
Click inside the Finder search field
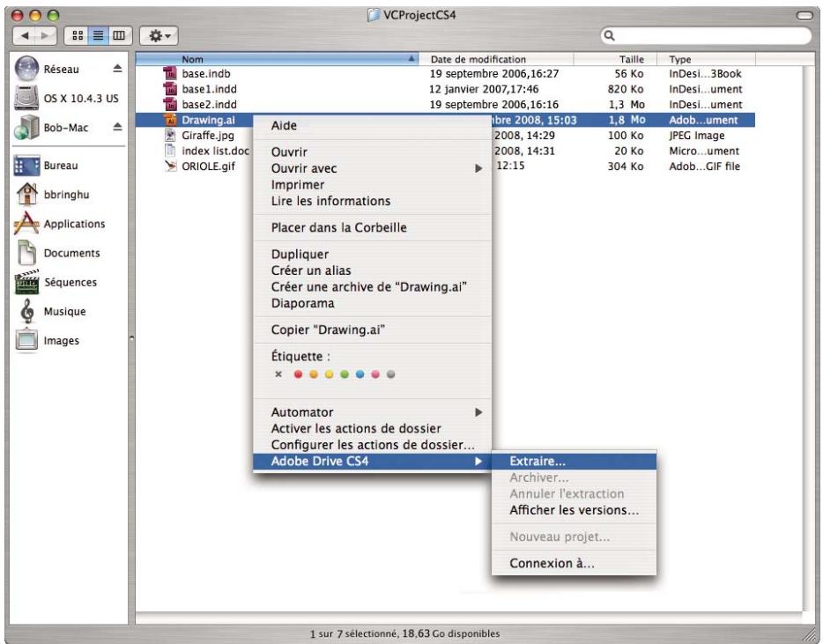[706, 36]
